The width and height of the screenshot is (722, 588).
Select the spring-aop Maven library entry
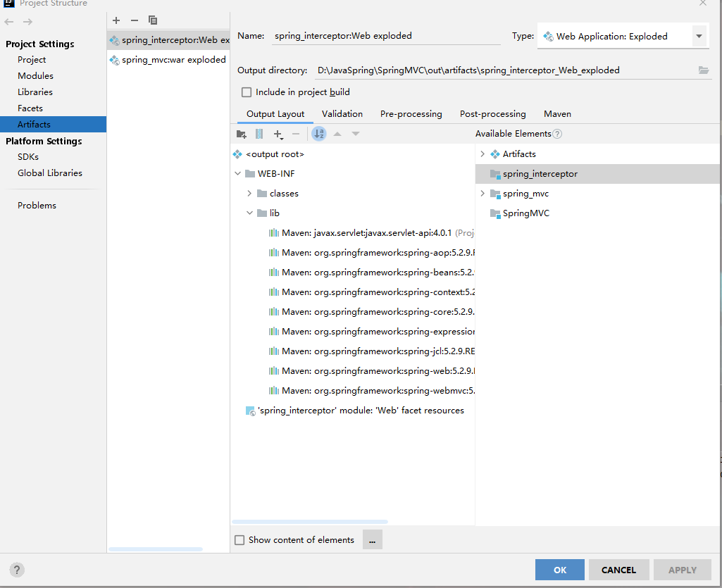pos(371,253)
